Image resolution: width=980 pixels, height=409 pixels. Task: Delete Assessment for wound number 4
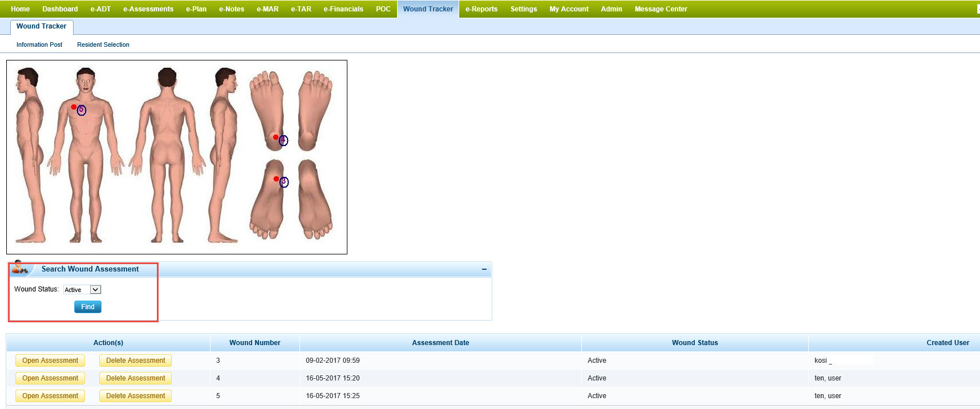click(x=135, y=378)
